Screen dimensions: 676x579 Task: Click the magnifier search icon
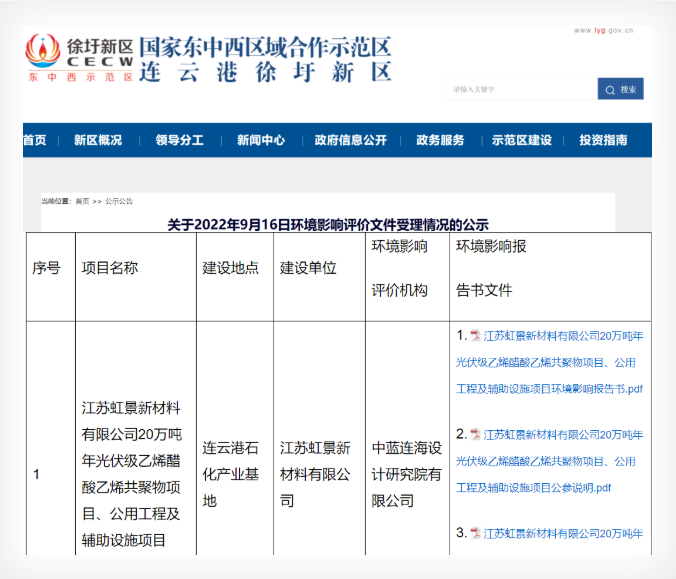610,90
